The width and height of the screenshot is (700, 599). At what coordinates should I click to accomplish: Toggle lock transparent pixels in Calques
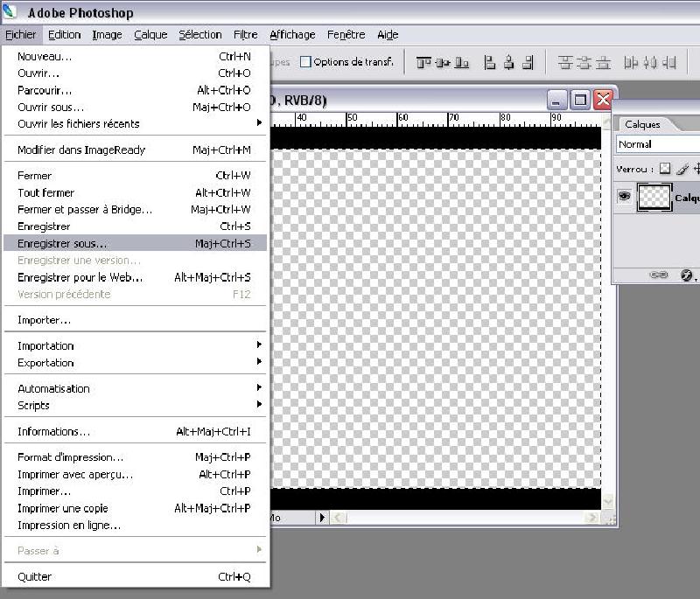tap(665, 168)
